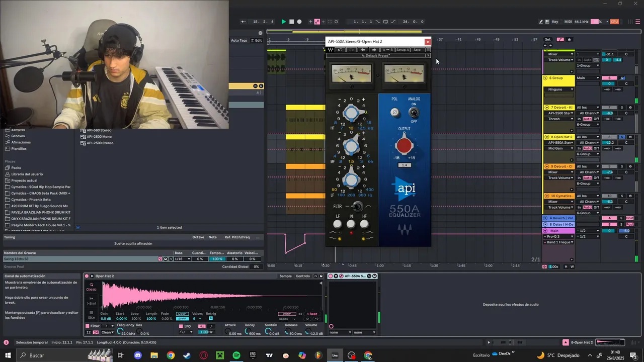The height and width of the screenshot is (362, 644).
Task: Solo the 7 Detroit track
Action: pyautogui.click(x=622, y=108)
